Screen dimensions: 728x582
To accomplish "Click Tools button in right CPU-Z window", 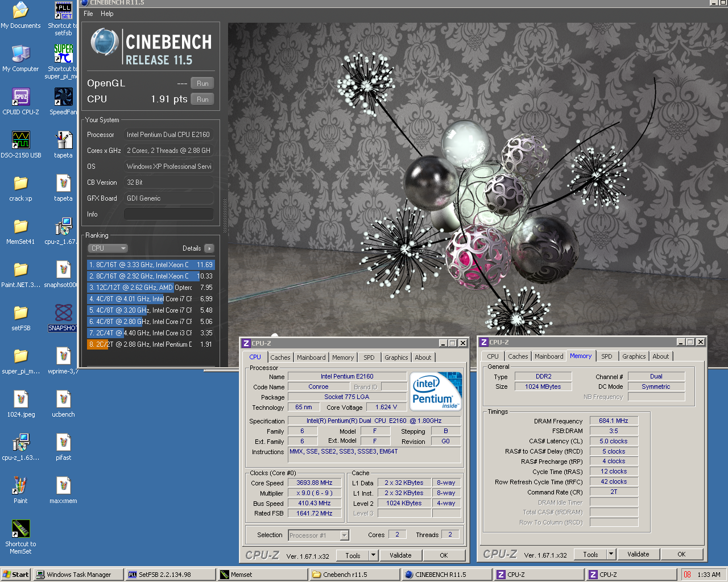I will click(x=590, y=554).
